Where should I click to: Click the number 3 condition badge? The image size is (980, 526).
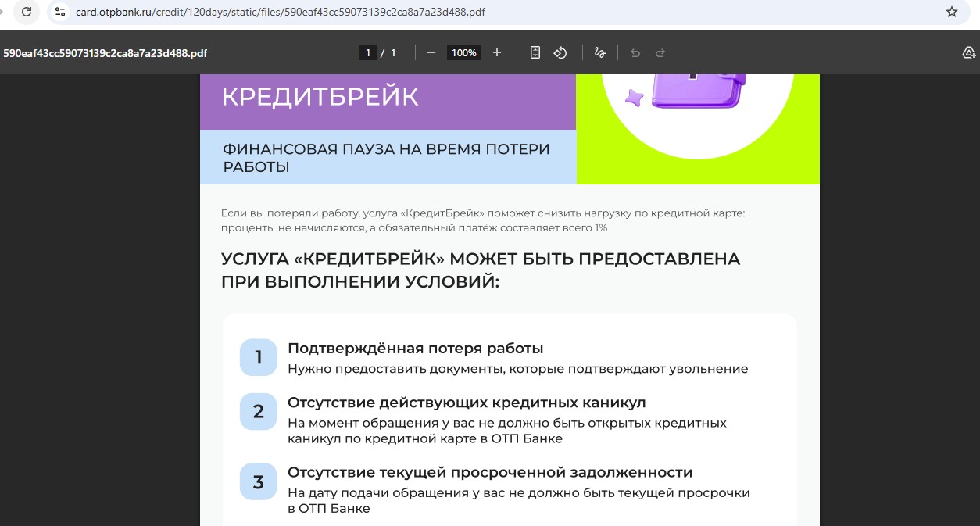pos(258,481)
